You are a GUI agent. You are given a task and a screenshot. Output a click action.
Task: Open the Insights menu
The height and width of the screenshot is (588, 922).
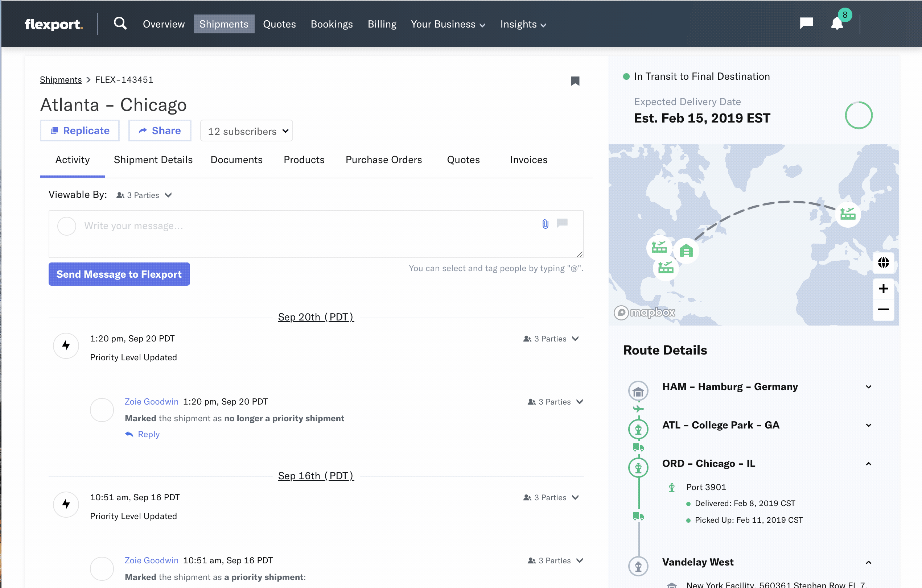tap(523, 24)
